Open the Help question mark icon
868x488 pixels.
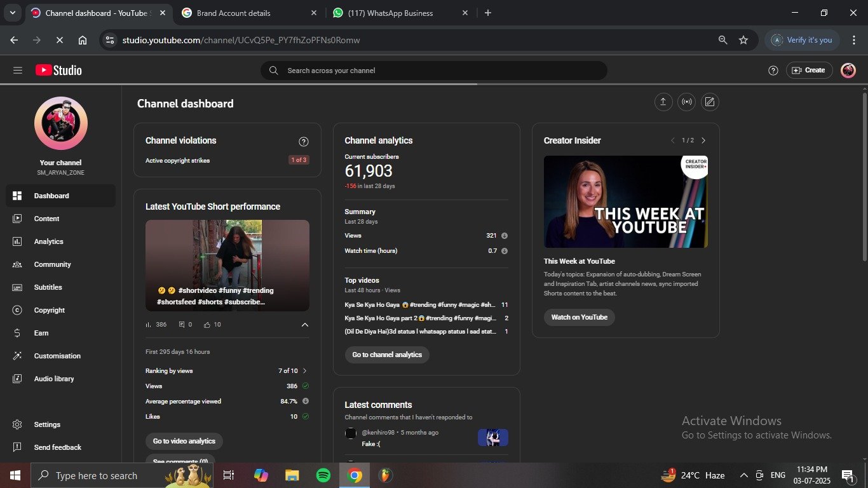pyautogui.click(x=773, y=71)
